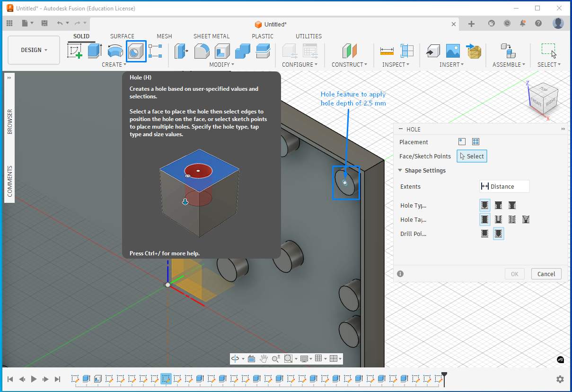
Task: Select the Extrude tool
Action: [x=95, y=51]
